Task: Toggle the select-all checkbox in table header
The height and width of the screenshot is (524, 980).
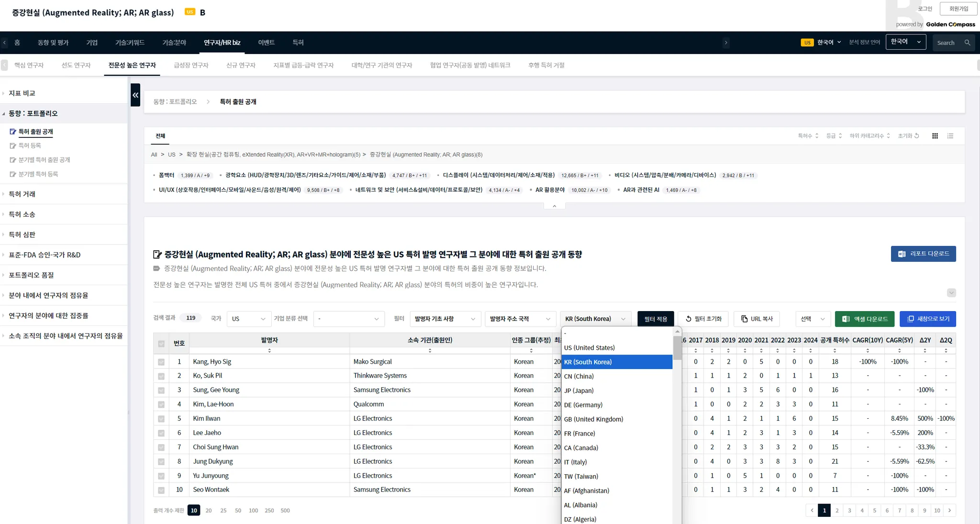Action: click(x=161, y=344)
